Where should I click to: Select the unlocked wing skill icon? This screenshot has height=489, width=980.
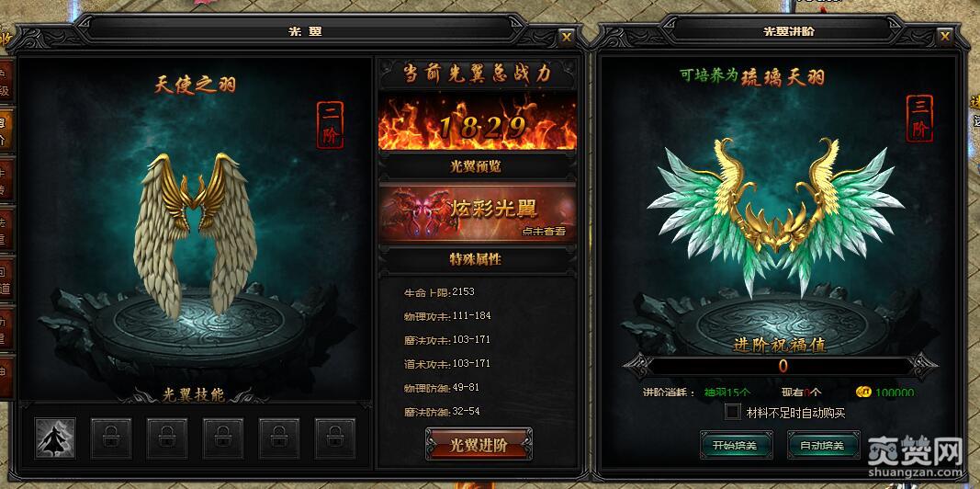[x=55, y=438]
